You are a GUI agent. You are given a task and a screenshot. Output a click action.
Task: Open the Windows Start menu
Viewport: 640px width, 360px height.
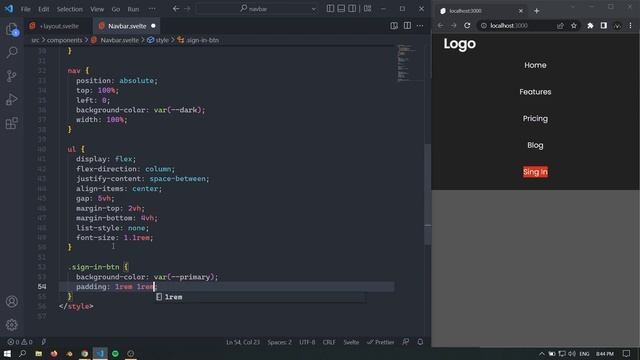click(7, 353)
